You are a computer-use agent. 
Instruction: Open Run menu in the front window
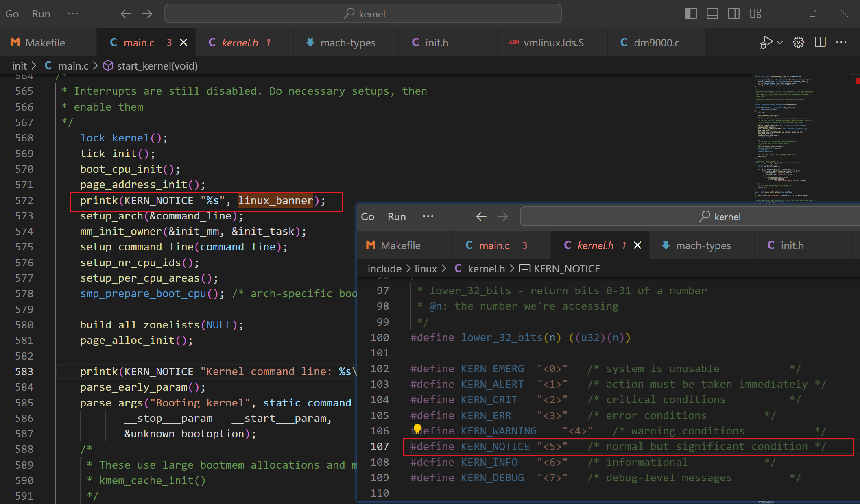[397, 217]
